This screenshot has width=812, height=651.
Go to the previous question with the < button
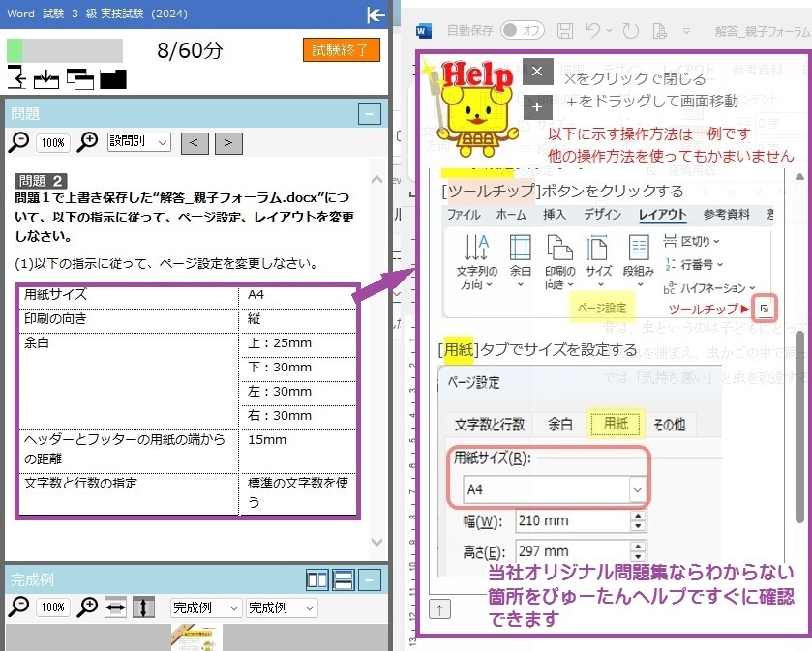(195, 143)
